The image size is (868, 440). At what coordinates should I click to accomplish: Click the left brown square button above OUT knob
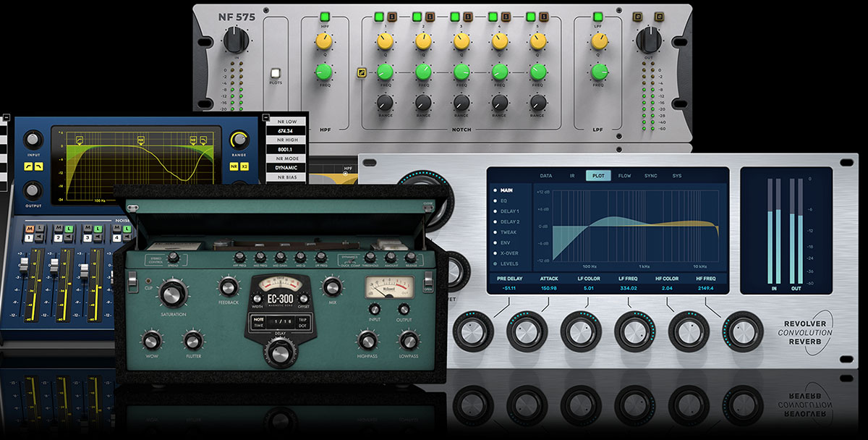coord(638,17)
